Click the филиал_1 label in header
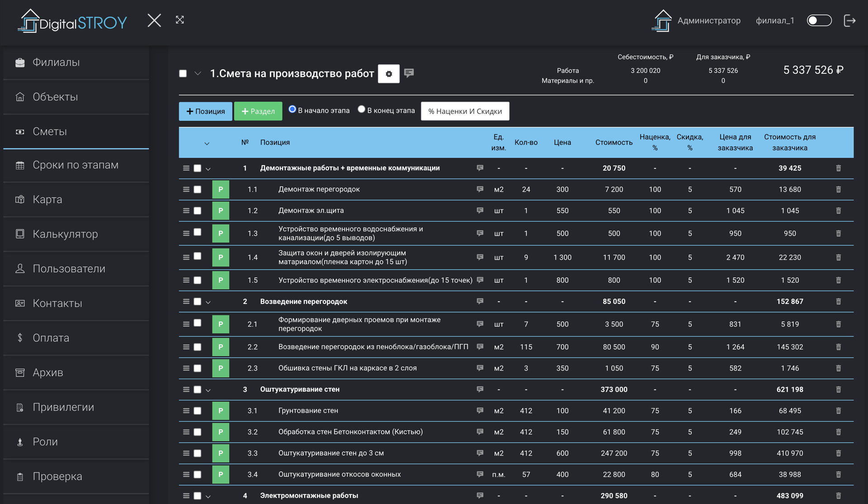868x504 pixels. point(775,21)
